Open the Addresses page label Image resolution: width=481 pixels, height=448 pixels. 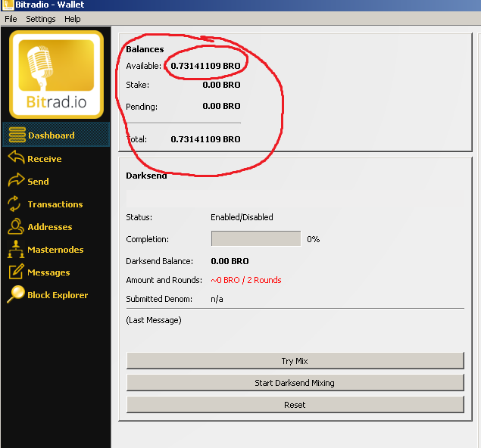[x=50, y=227]
